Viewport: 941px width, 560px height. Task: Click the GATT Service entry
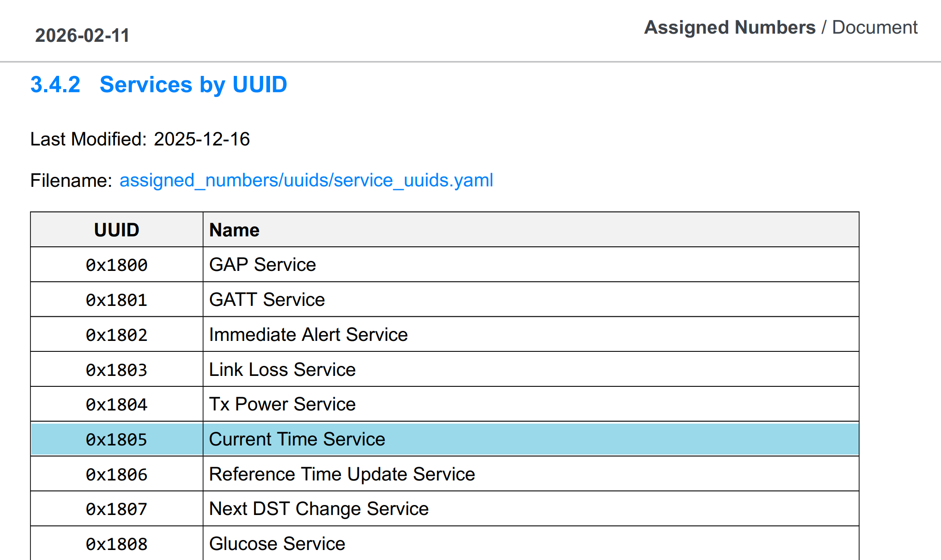[267, 300]
